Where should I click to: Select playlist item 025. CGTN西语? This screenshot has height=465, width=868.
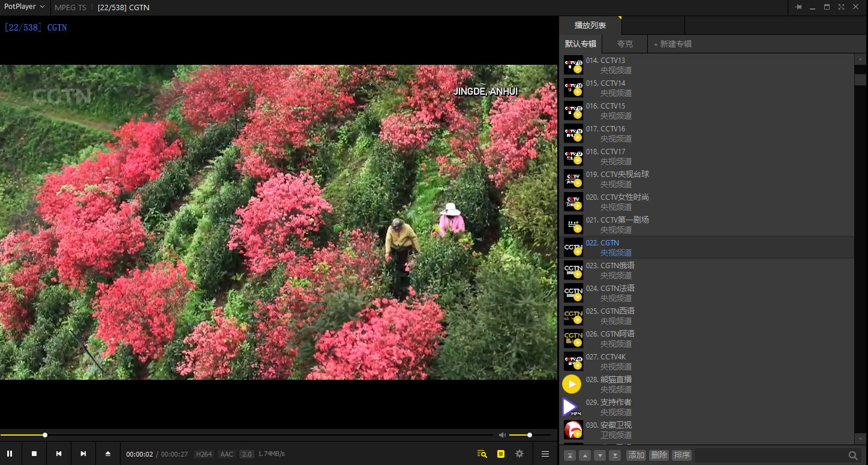tap(707, 316)
